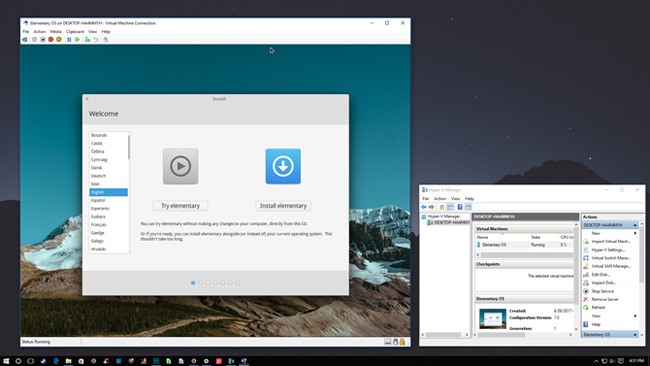Click the back arrow in Hyper-V Manager toolbar
Screen dimensions: 650x366
(x=424, y=207)
